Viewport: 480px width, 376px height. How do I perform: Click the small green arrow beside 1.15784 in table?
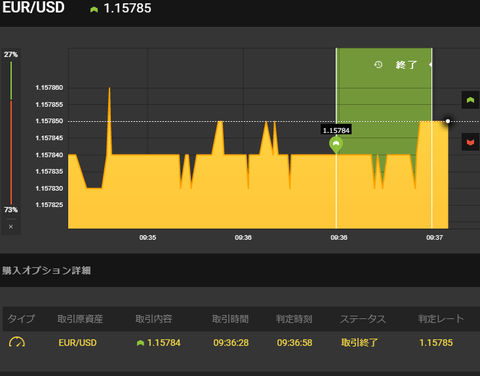point(140,343)
